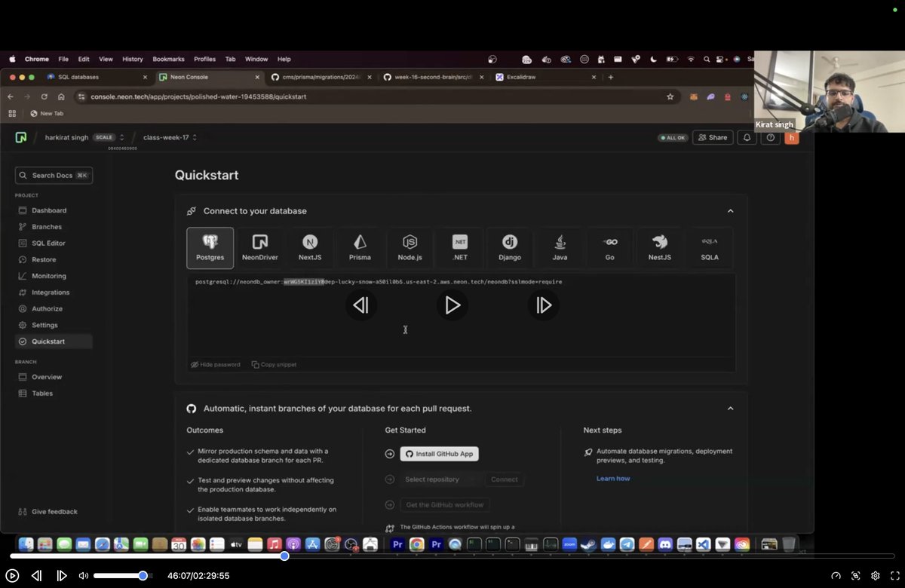Click Discord icon in the Dock

pos(665,544)
